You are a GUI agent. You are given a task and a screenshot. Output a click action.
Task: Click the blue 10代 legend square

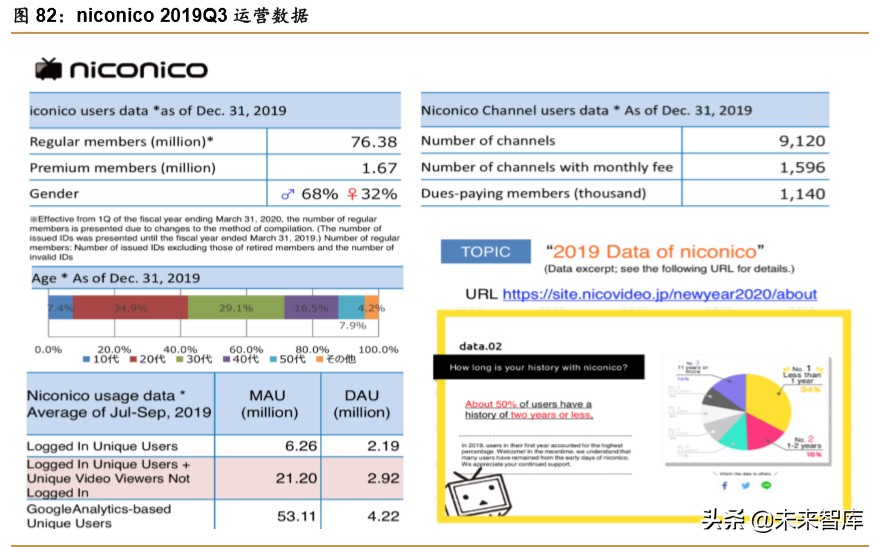pyautogui.click(x=87, y=359)
